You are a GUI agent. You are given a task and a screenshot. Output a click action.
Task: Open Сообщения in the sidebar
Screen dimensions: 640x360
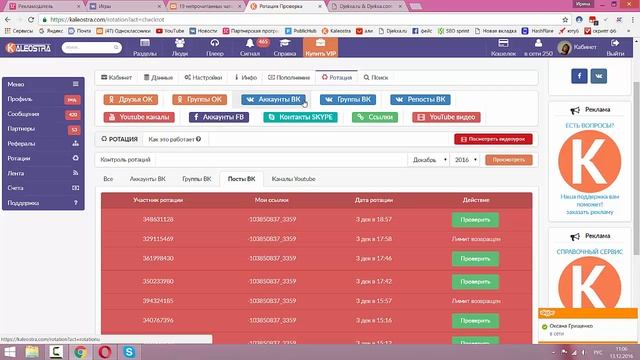(x=43, y=114)
